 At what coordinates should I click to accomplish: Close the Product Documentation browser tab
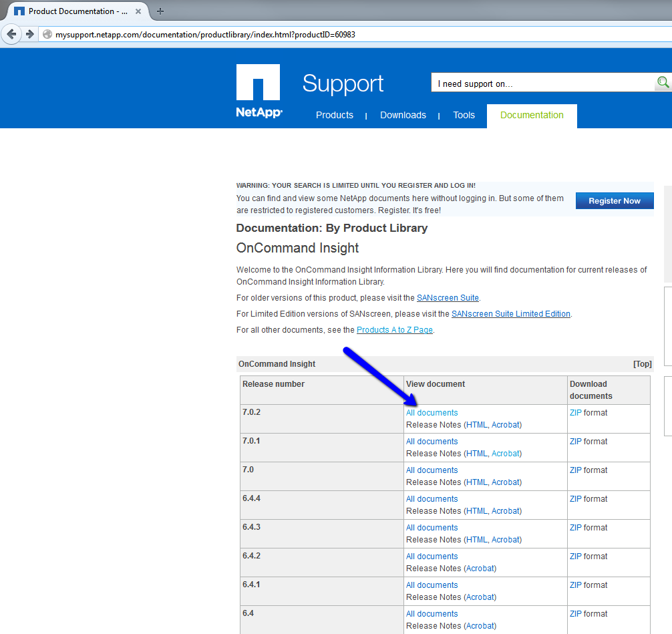pos(138,11)
